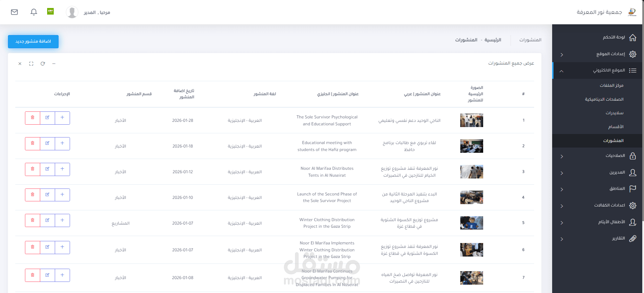Reload the posts panel
The height and width of the screenshot is (293, 644).
[x=43, y=64]
